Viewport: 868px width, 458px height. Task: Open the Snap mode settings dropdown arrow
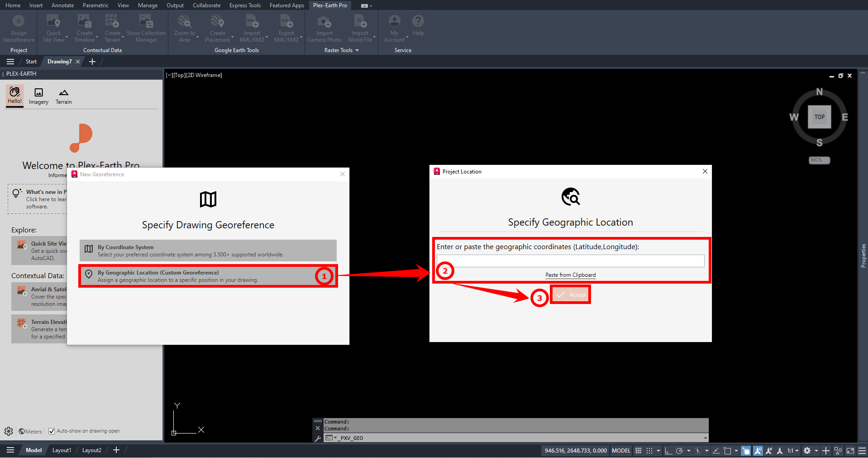tap(658, 451)
